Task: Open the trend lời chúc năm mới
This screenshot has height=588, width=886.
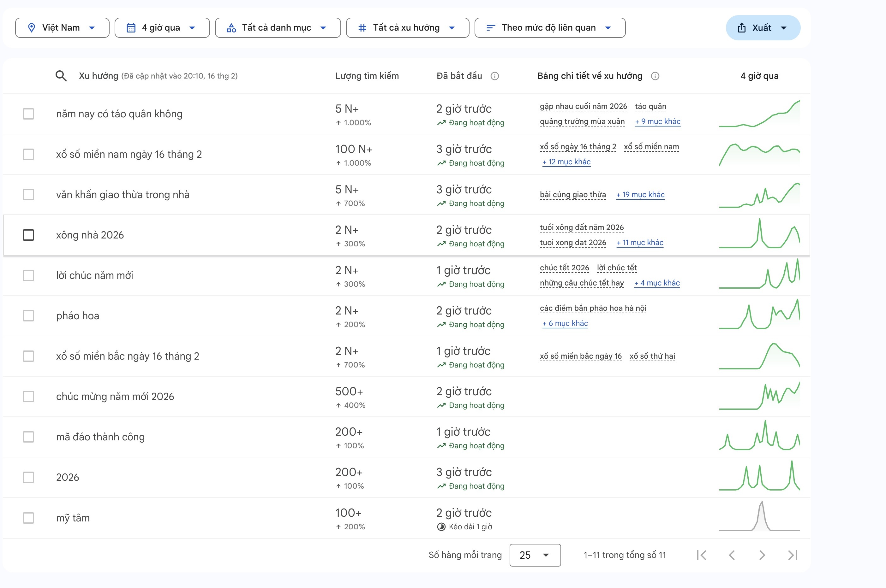Action: click(94, 275)
